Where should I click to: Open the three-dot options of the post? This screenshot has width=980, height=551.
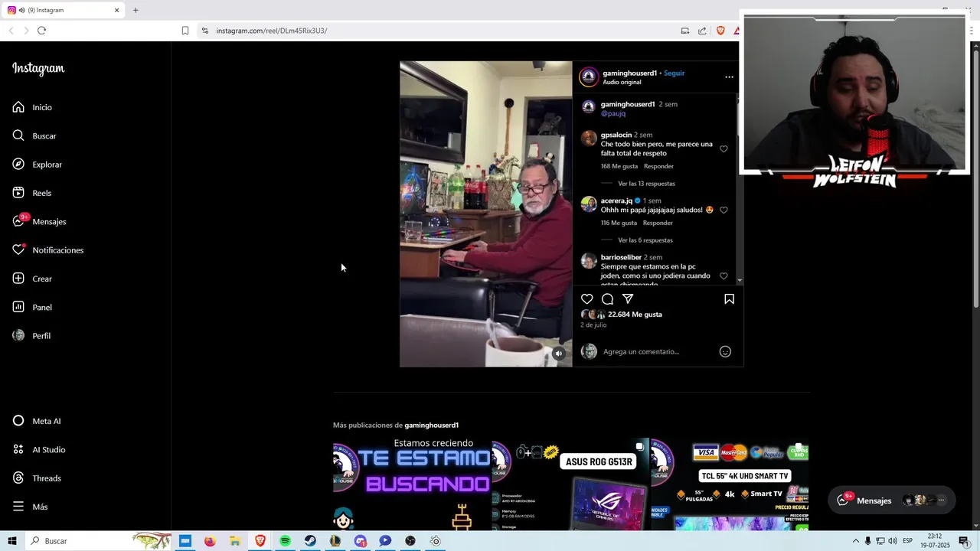729,77
